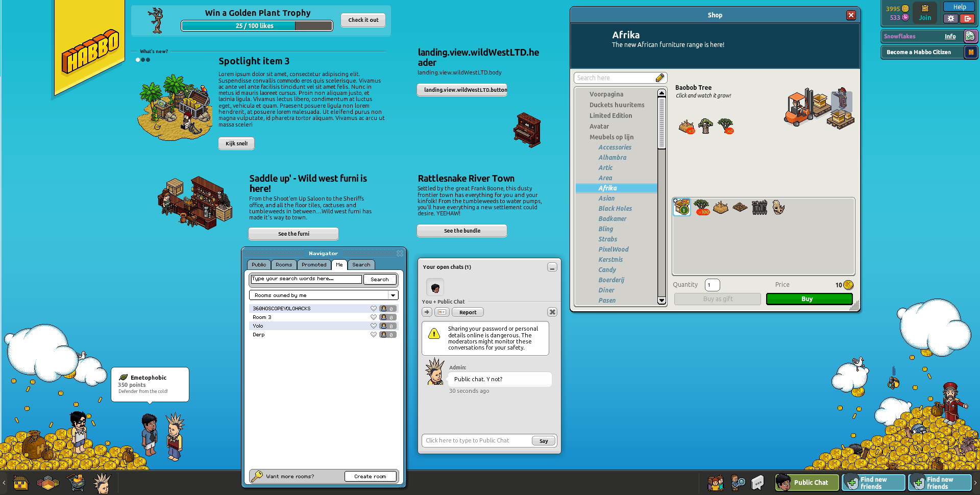Click the shop search pencil icon
This screenshot has width=980, height=495.
click(660, 78)
